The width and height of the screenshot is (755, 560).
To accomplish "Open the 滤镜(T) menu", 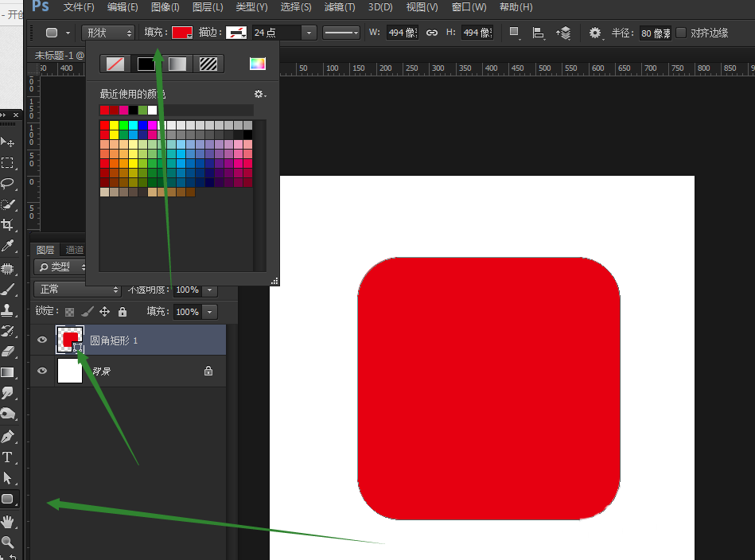I will click(x=340, y=7).
